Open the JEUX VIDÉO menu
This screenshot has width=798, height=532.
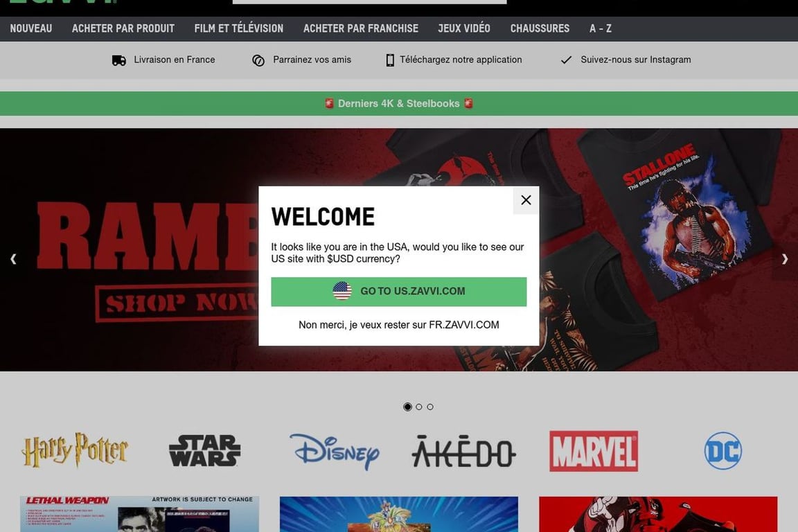click(464, 28)
